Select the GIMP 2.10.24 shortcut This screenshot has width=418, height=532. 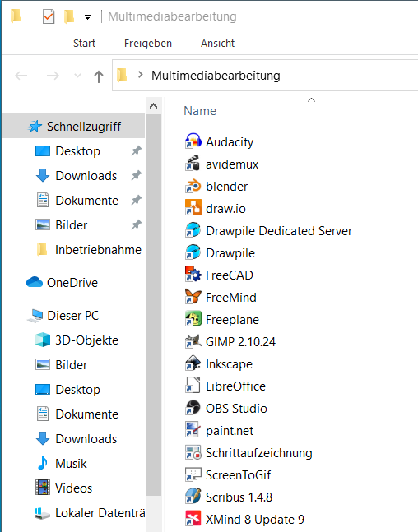230,342
